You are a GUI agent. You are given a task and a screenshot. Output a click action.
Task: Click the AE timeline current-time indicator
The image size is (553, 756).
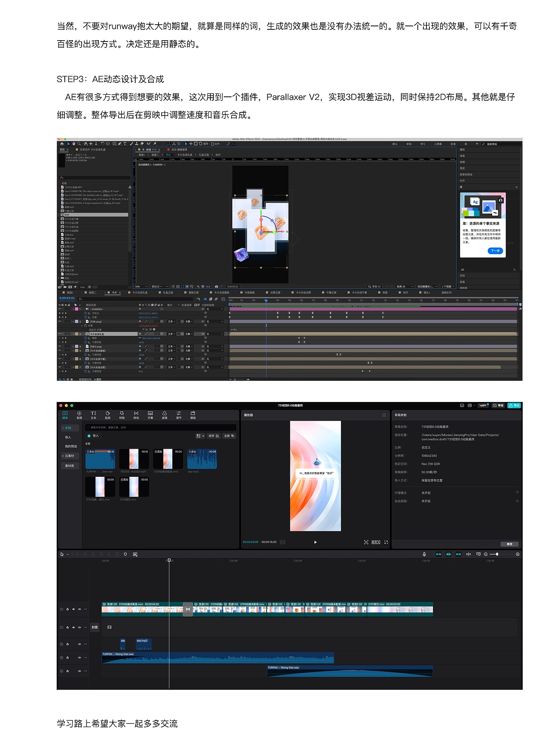tap(266, 300)
